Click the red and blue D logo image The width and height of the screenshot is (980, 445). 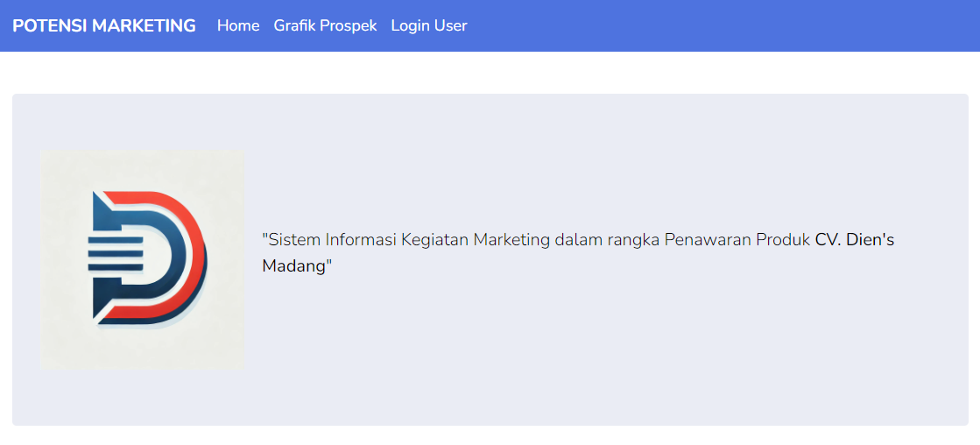[143, 259]
